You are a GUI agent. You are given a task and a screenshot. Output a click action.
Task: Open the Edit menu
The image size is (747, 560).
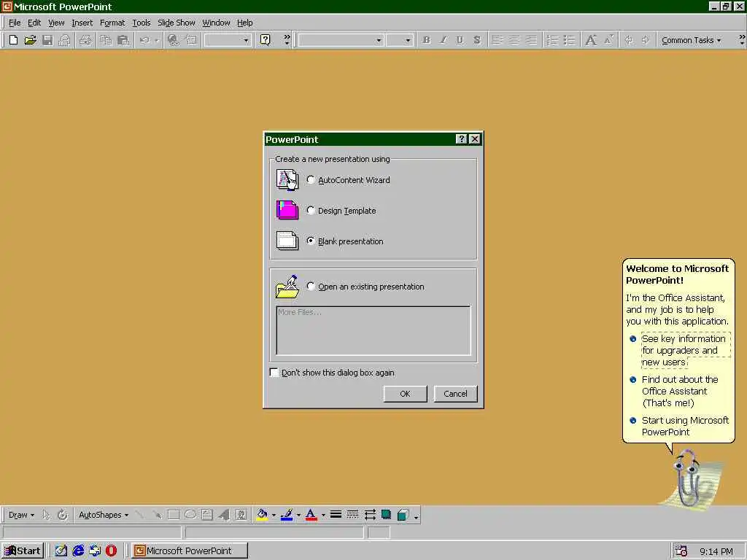[34, 23]
